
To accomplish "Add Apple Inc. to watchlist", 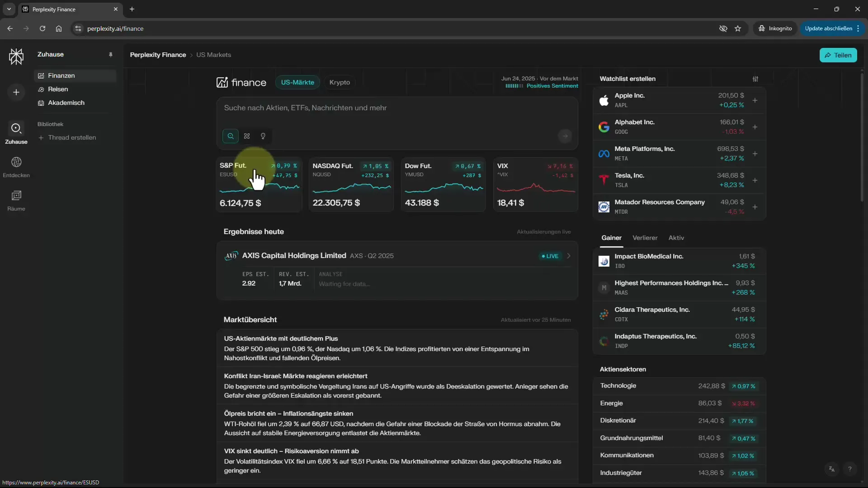I will click(x=755, y=100).
